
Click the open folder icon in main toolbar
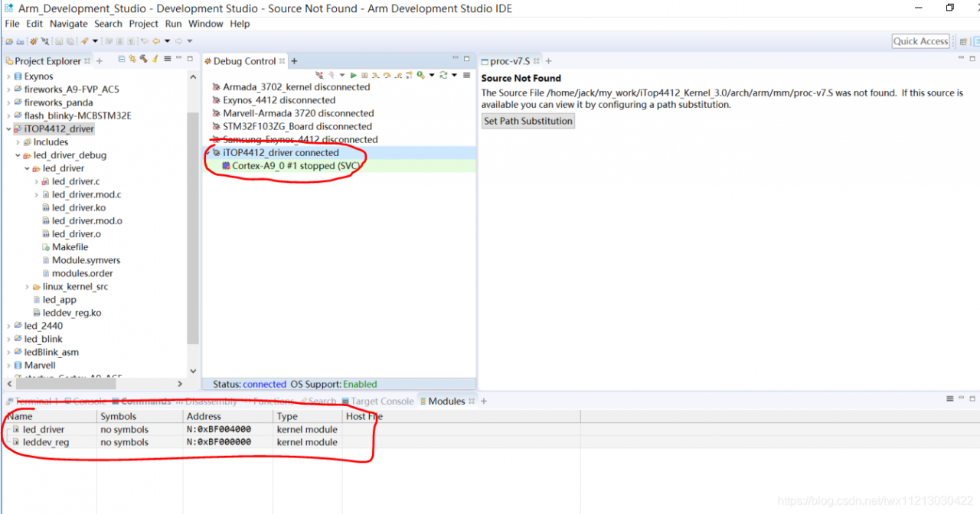click(9, 41)
